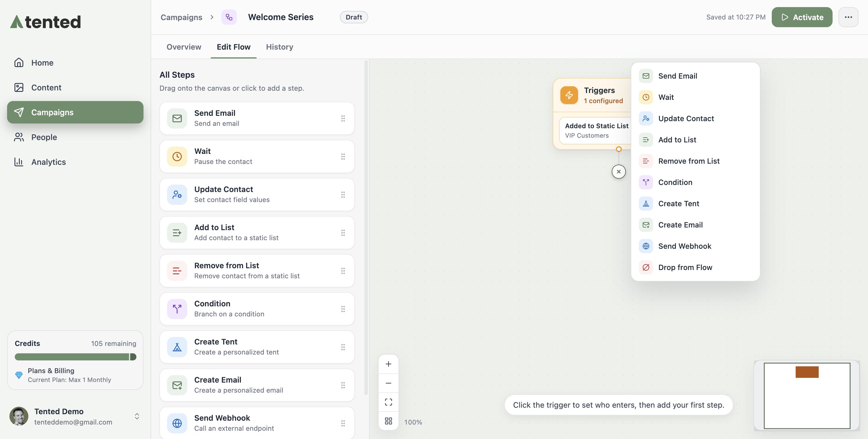Click the All Steps panel scrollbar
Viewport: 868px width, 439px height.
366,227
